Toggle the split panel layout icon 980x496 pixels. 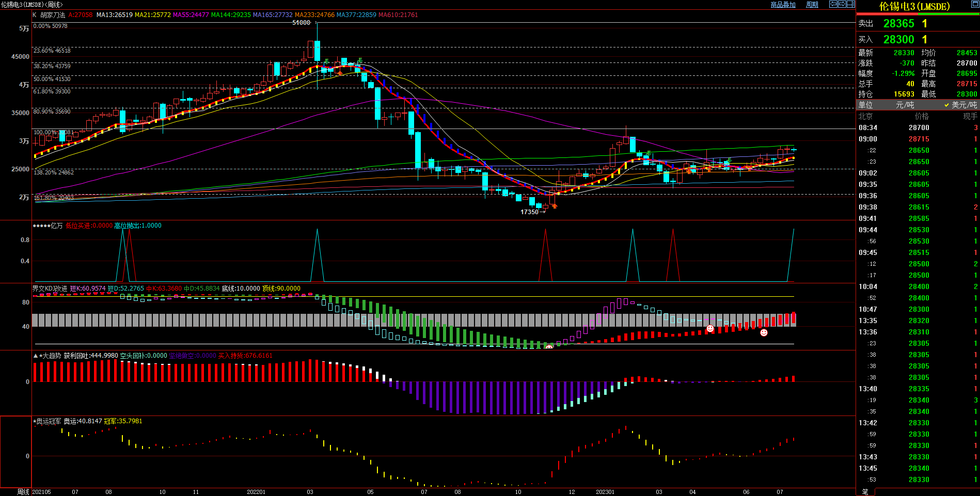pyautogui.click(x=850, y=4)
